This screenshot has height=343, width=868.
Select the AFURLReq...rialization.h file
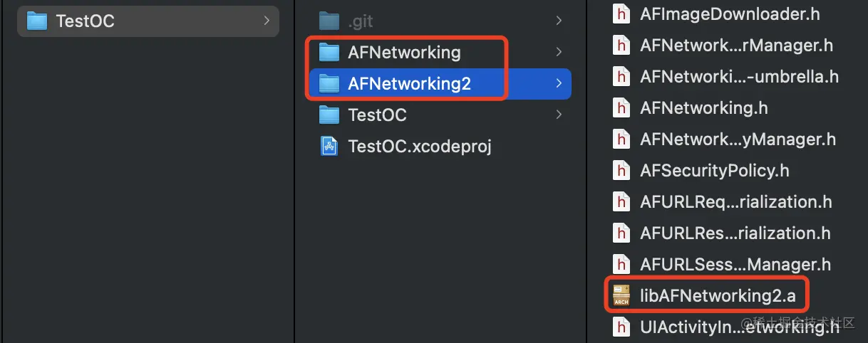(735, 202)
